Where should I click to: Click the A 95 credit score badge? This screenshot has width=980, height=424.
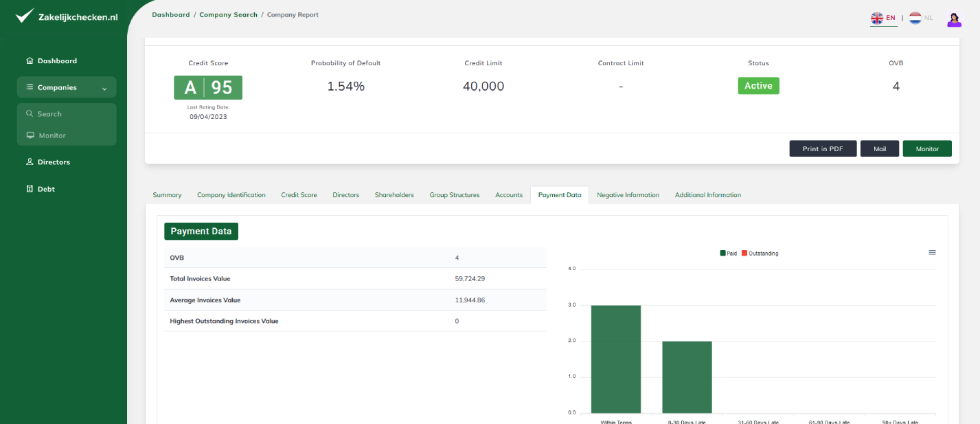pos(208,87)
